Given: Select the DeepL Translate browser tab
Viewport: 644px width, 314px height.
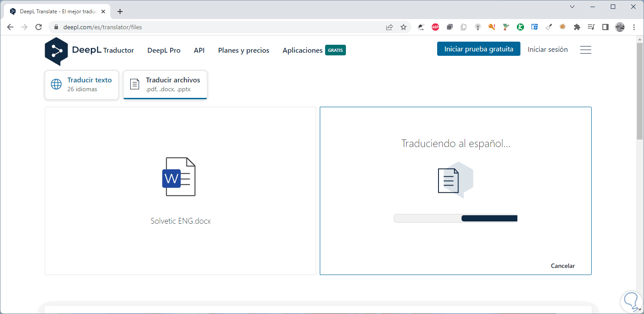Looking at the screenshot, I should (x=58, y=12).
